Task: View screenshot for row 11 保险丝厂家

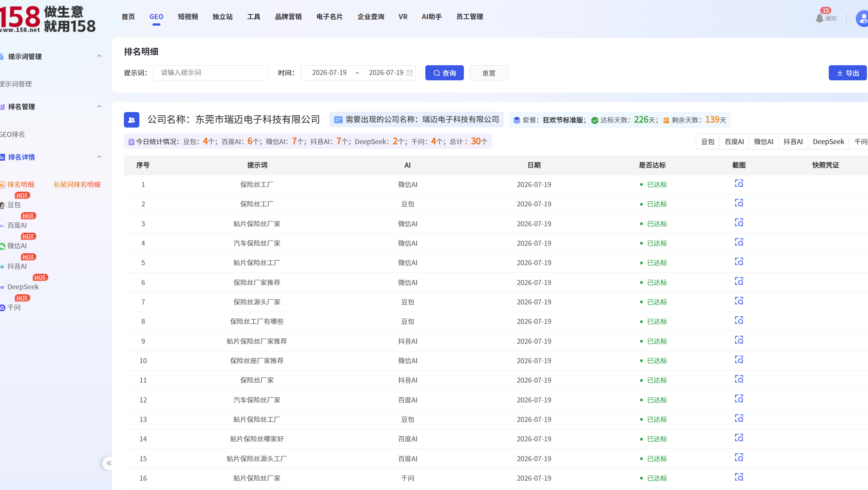Action: (x=739, y=379)
